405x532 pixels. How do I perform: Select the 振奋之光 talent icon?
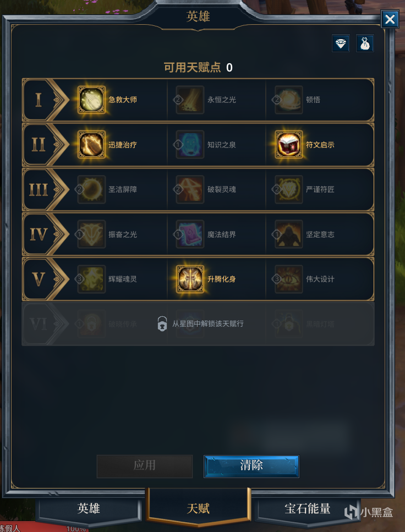pos(92,234)
